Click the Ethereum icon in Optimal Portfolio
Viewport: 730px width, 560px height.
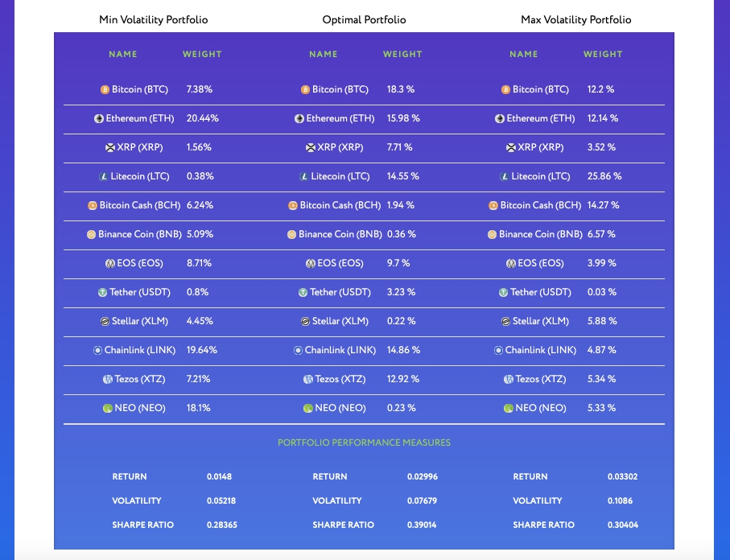click(x=299, y=118)
